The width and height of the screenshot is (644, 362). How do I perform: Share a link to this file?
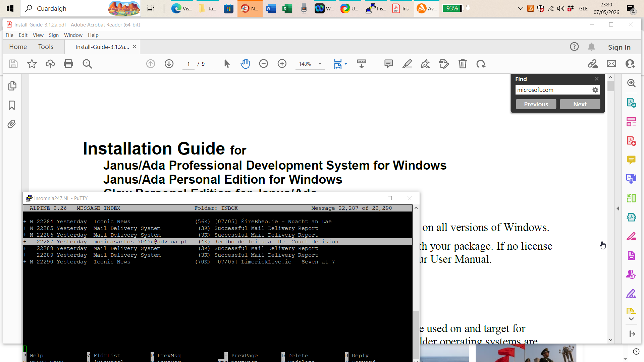tap(593, 64)
